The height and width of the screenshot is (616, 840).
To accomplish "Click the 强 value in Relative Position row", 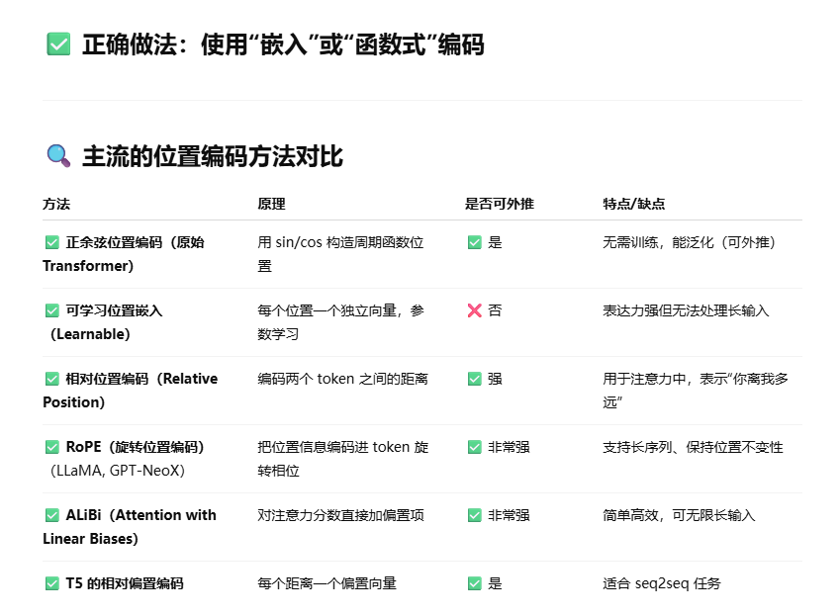I will click(x=495, y=379).
